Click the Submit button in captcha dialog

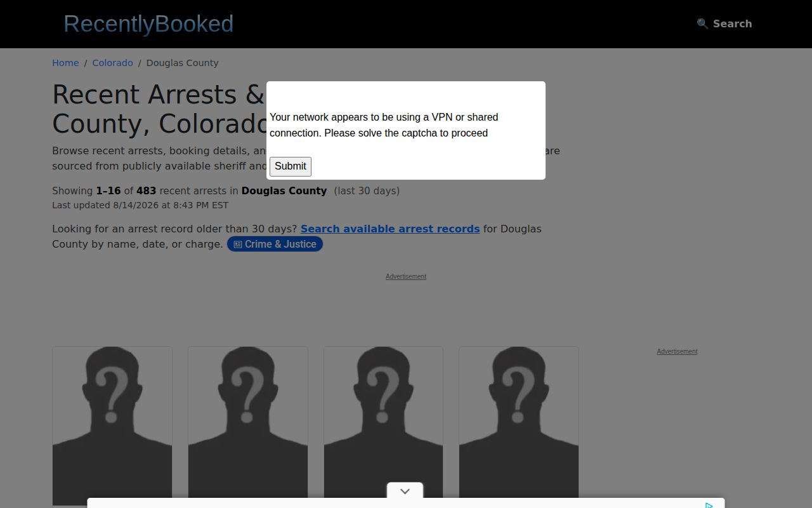pyautogui.click(x=291, y=166)
